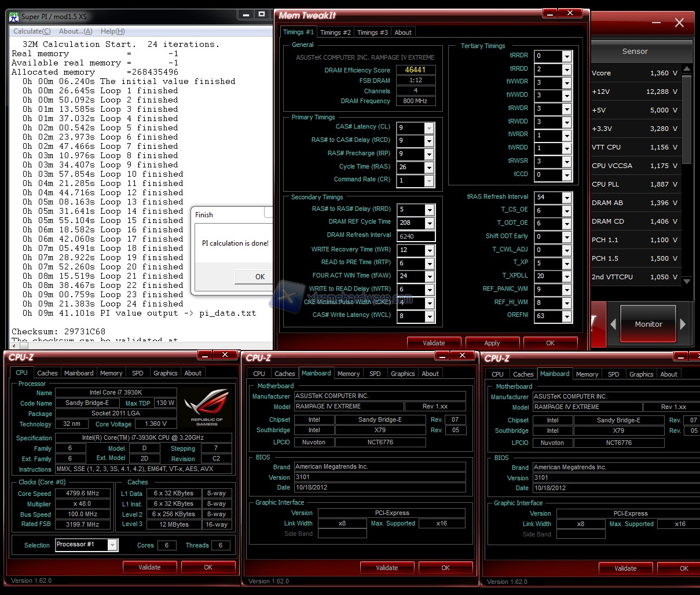Click the right arrow beside Monitor button
Screen dimensions: 700x595
683,324
